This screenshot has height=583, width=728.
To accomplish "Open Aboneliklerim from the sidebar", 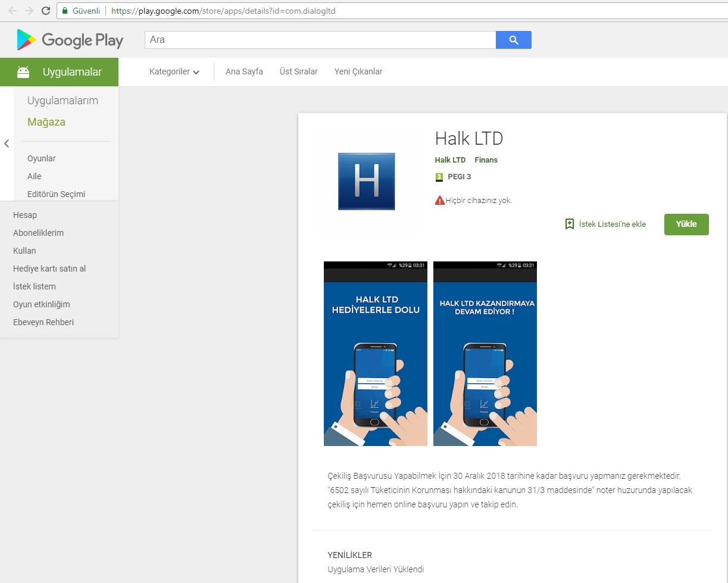I will [38, 233].
